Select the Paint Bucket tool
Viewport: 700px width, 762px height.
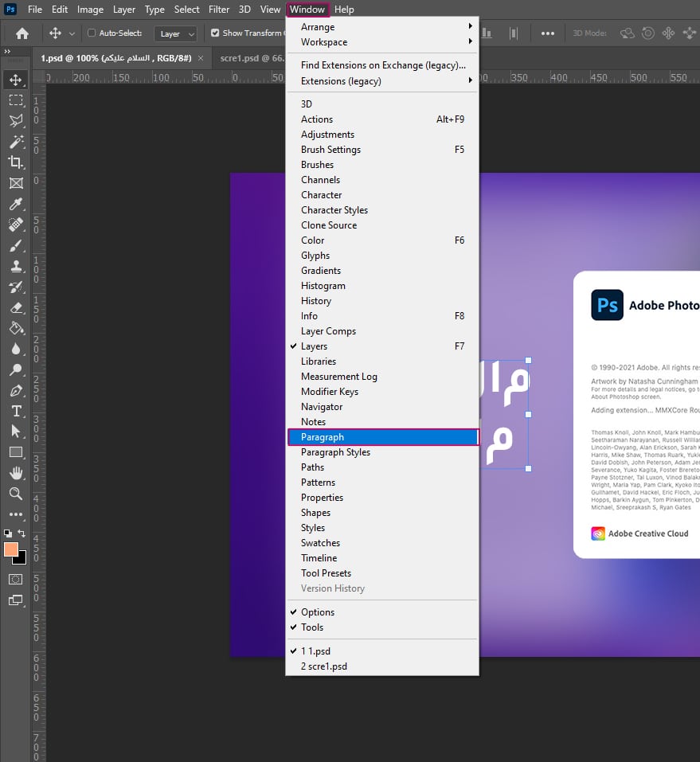pos(16,329)
